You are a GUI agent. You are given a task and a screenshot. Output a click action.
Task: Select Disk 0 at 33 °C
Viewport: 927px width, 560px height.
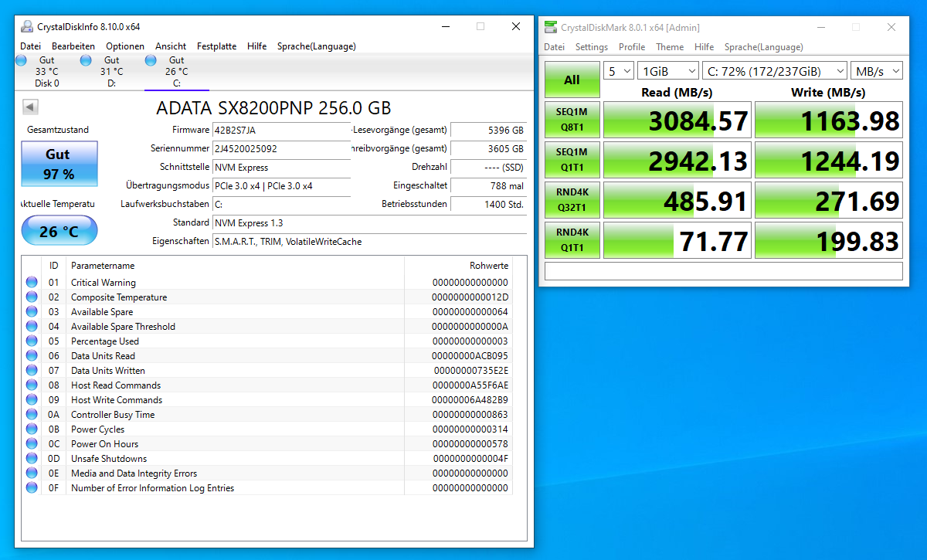(x=46, y=71)
